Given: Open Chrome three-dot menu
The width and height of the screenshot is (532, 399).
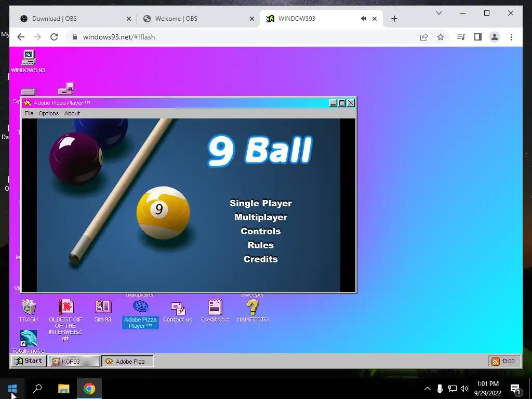Looking at the screenshot, I should pyautogui.click(x=511, y=37).
